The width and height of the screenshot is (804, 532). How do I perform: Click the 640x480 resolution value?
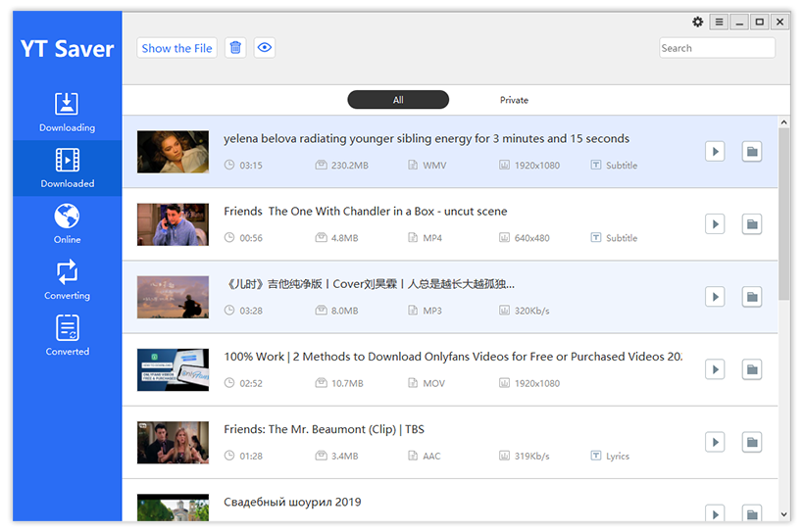531,238
